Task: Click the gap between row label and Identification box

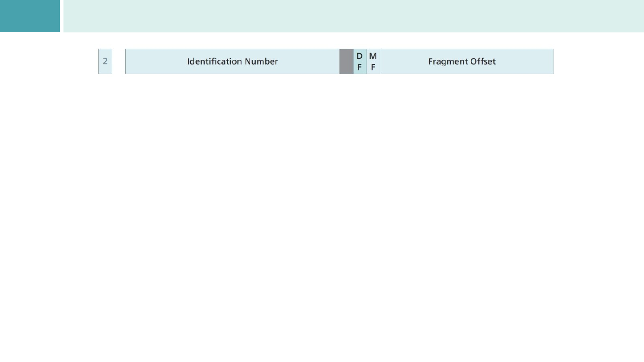Action: pos(119,61)
